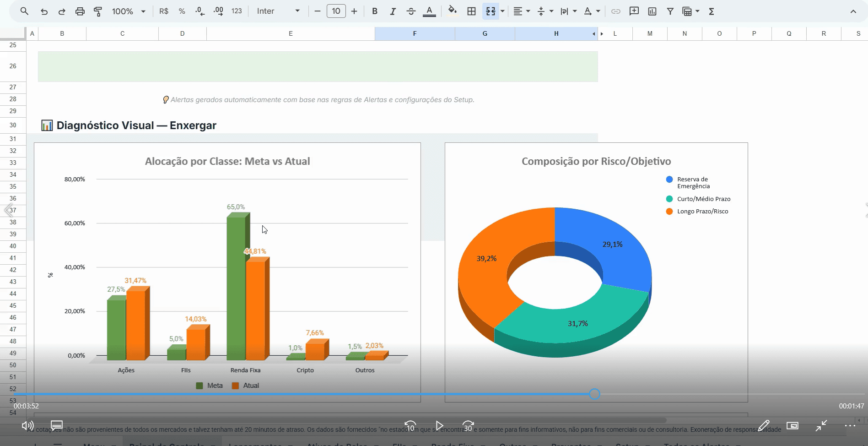Toggle bold formatting

(x=375, y=11)
